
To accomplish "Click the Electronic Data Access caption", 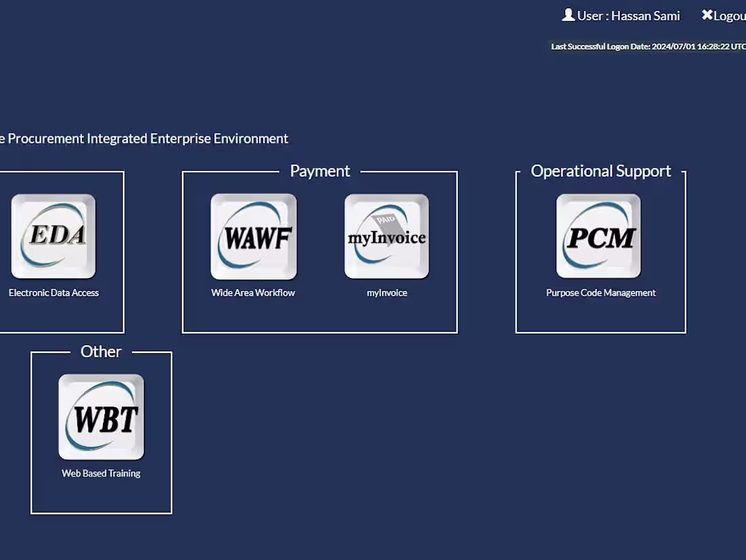I will pyautogui.click(x=53, y=292).
